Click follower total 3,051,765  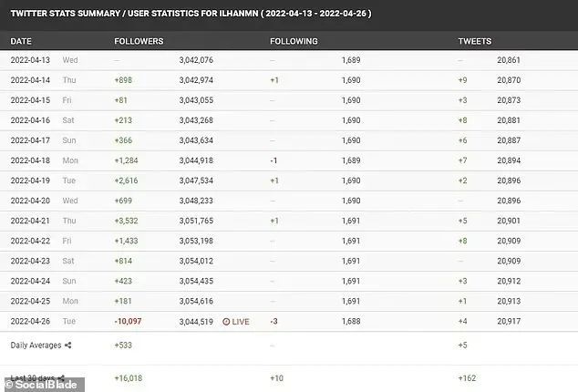tap(196, 221)
